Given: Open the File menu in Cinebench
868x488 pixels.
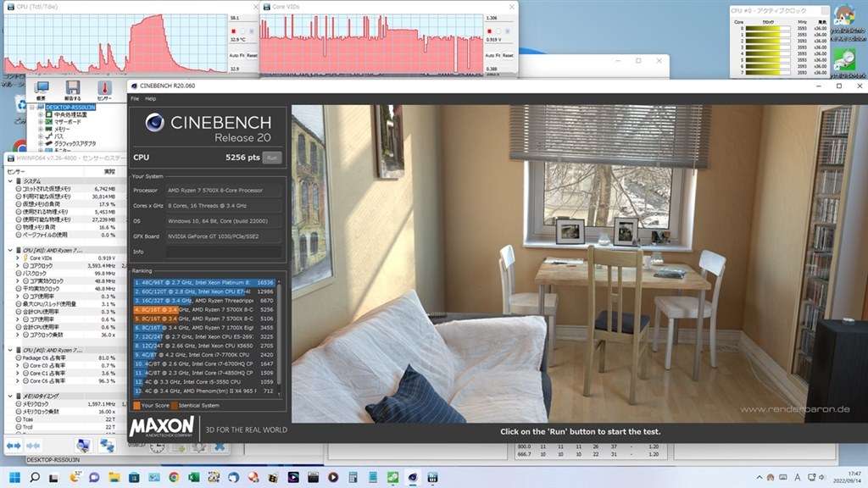Looking at the screenshot, I should pos(135,98).
